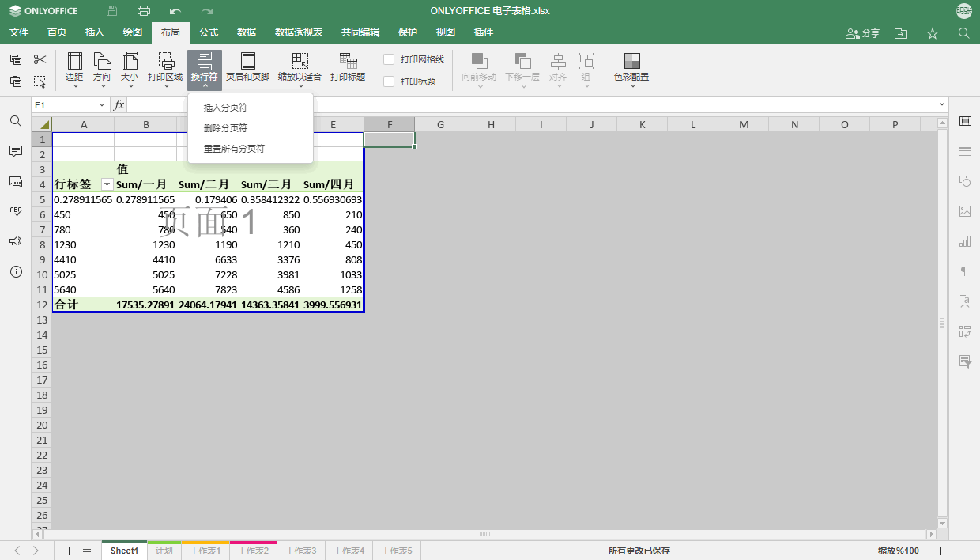Open the Name Box dropdown arrow
980x560 pixels.
[102, 105]
